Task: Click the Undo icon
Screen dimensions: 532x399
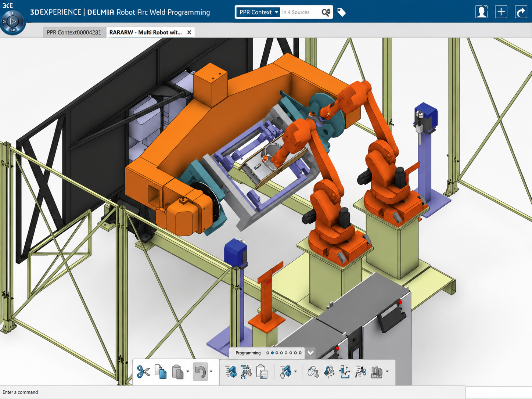Action: [200, 372]
